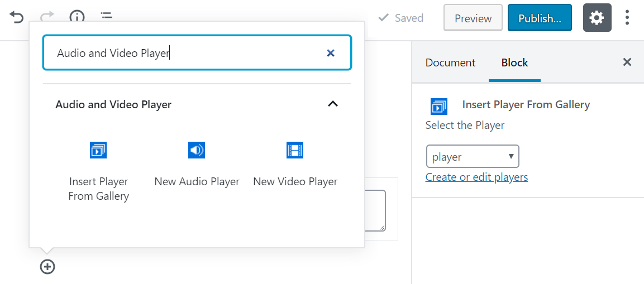Switch to the Block tab
The height and width of the screenshot is (284, 644).
(x=514, y=63)
